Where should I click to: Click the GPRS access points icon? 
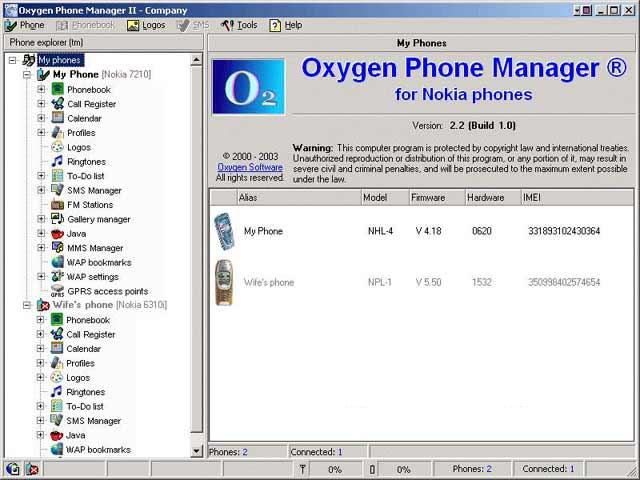pyautogui.click(x=58, y=291)
